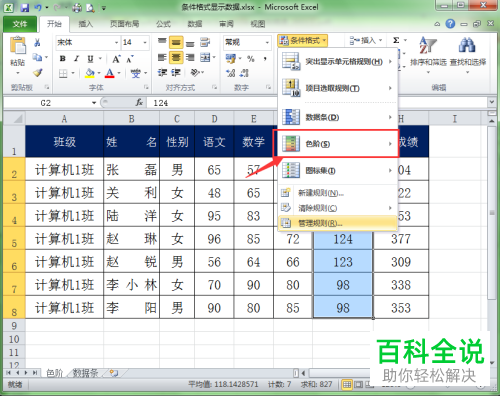Open the 文件 File tab
Image resolution: width=500 pixels, height=396 pixels.
(x=20, y=24)
